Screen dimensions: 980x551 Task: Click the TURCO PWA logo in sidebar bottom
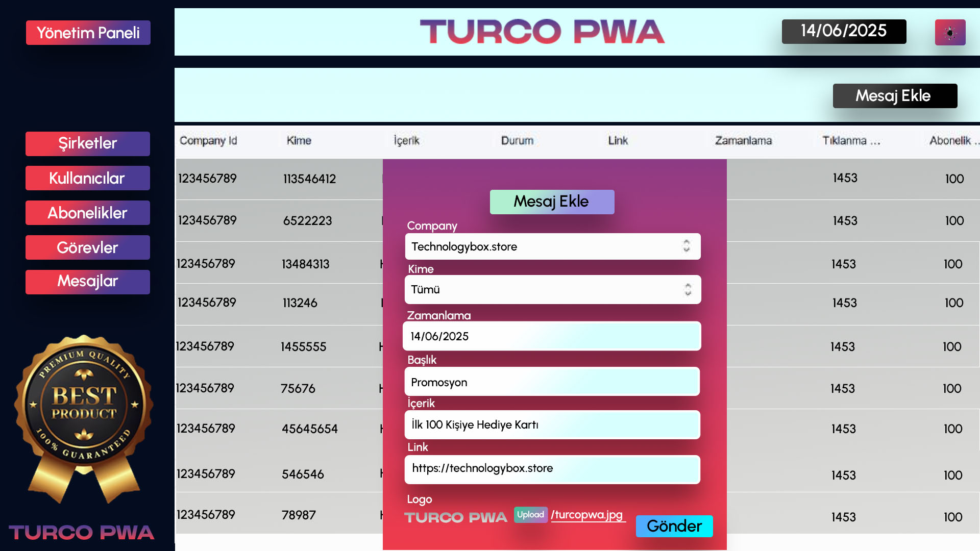point(82,533)
